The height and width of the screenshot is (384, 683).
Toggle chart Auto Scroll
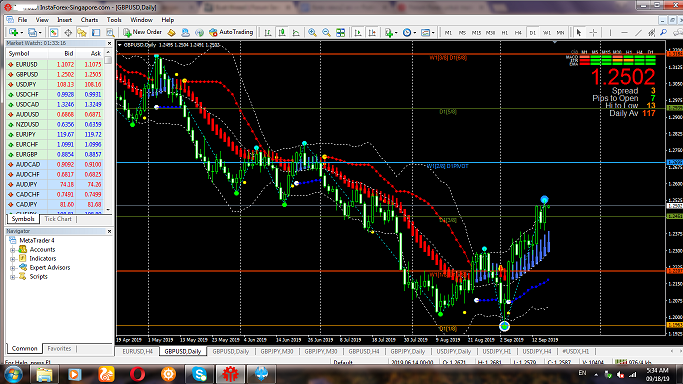(358, 33)
